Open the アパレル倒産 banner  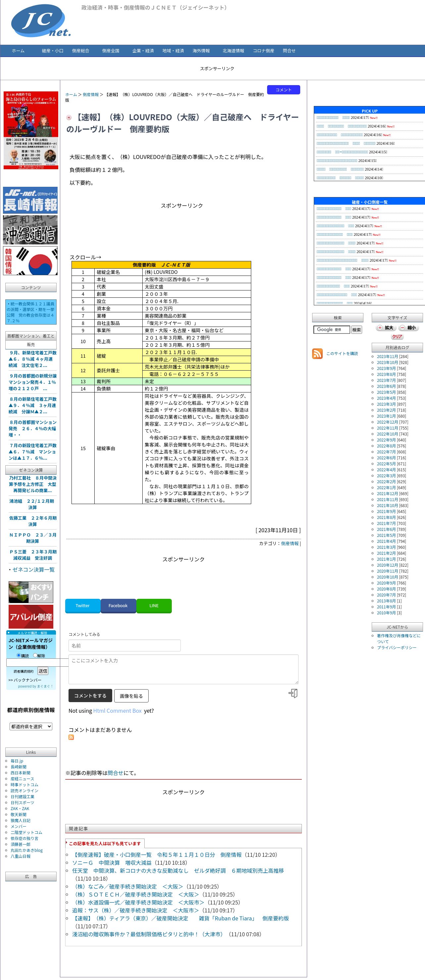[31, 617]
